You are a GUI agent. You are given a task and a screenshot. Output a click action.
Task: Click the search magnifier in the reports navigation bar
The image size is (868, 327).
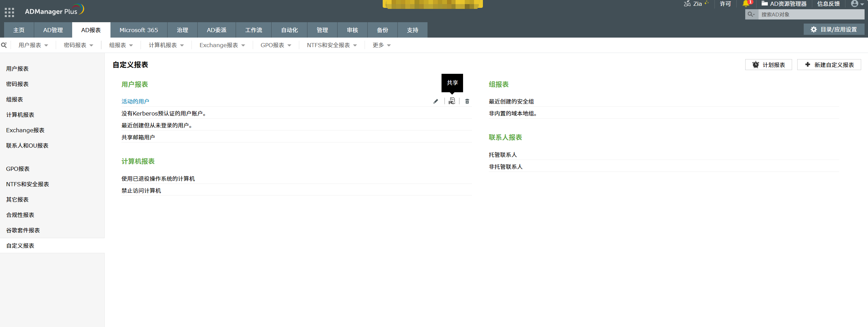[x=4, y=45]
